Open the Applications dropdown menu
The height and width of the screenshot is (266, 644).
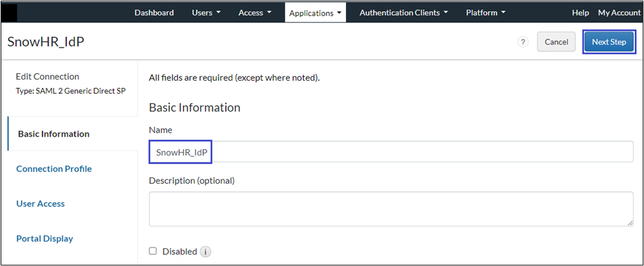[x=315, y=12]
